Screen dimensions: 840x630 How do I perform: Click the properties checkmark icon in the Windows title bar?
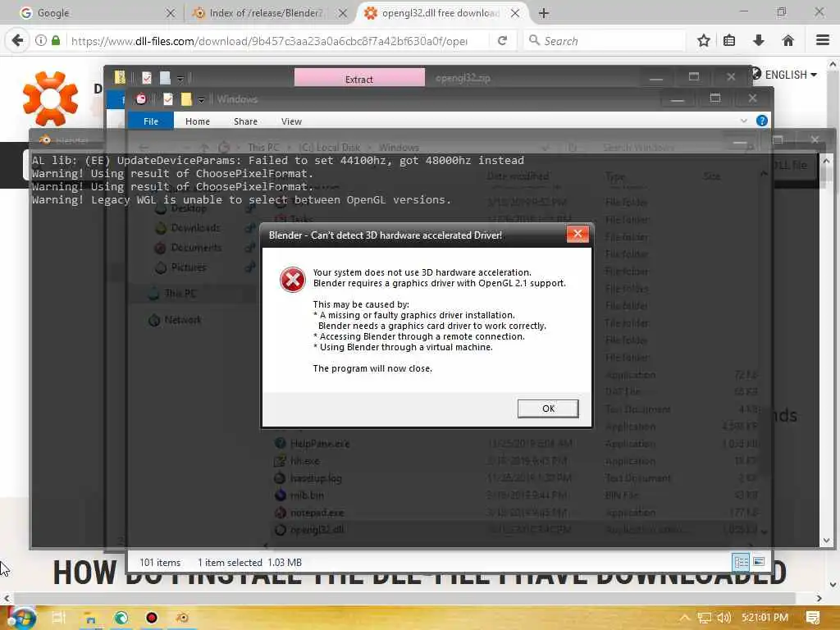coord(167,99)
